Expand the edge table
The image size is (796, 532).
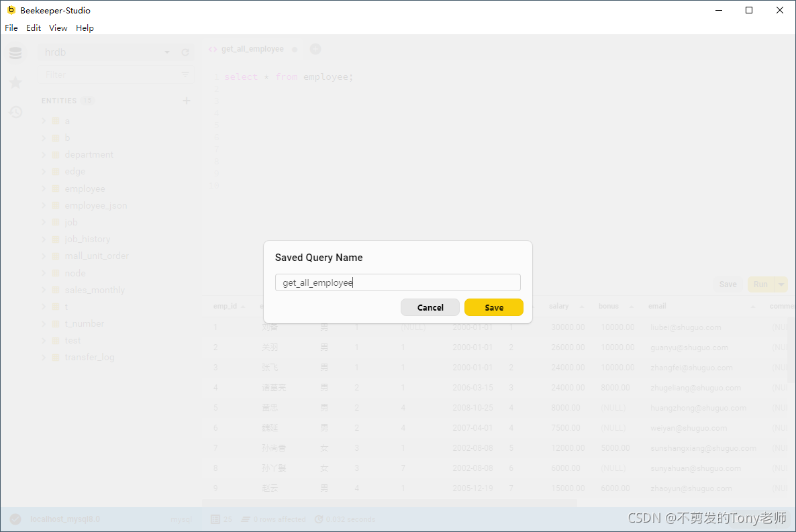point(44,172)
